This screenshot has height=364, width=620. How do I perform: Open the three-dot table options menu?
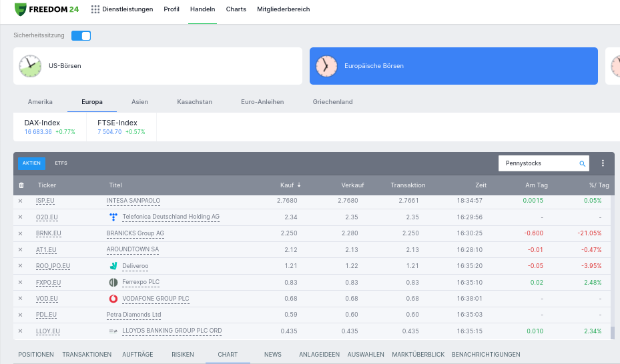pyautogui.click(x=603, y=163)
